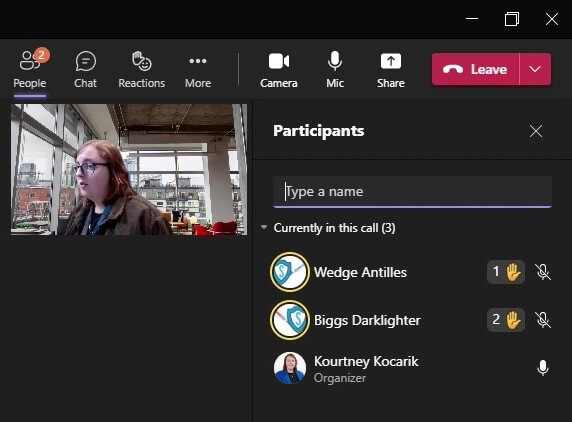The width and height of the screenshot is (572, 422).
Task: Click Biggs Darklighter muted microphone icon
Action: pos(543,320)
